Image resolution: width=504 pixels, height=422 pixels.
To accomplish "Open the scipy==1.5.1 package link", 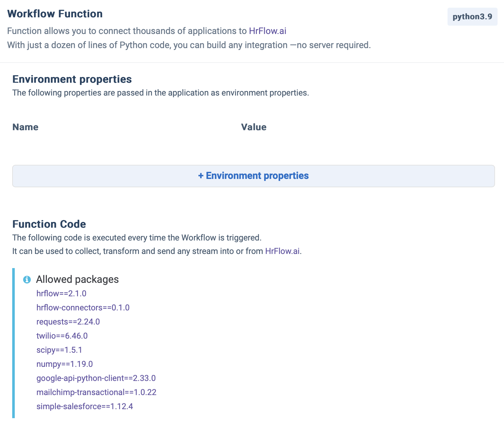I will coord(59,350).
